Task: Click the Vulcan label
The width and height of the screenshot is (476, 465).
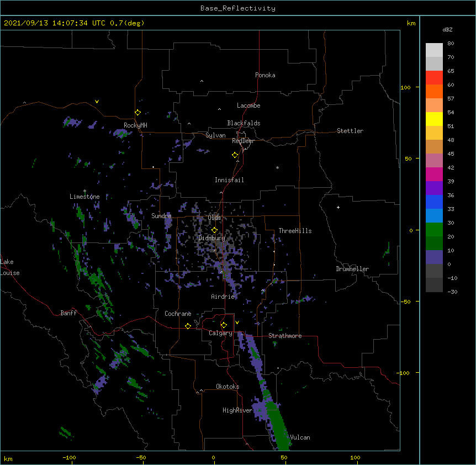Action: 300,437
